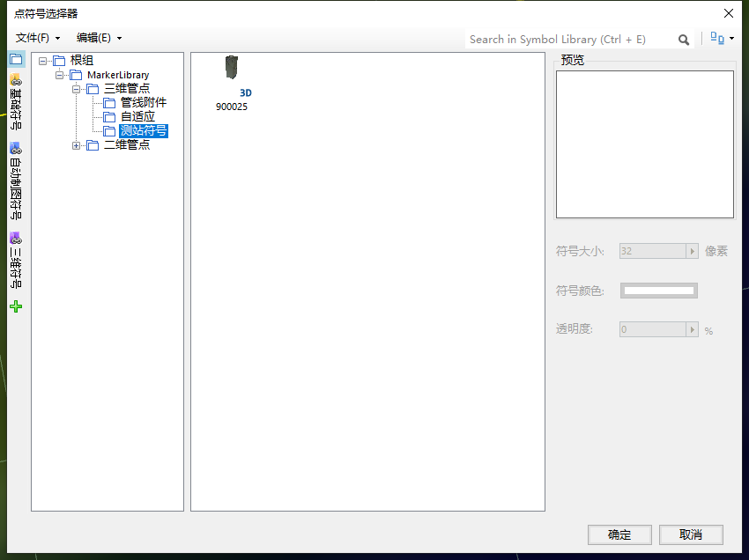Click the 符号颜色 color swatch

[x=659, y=291]
